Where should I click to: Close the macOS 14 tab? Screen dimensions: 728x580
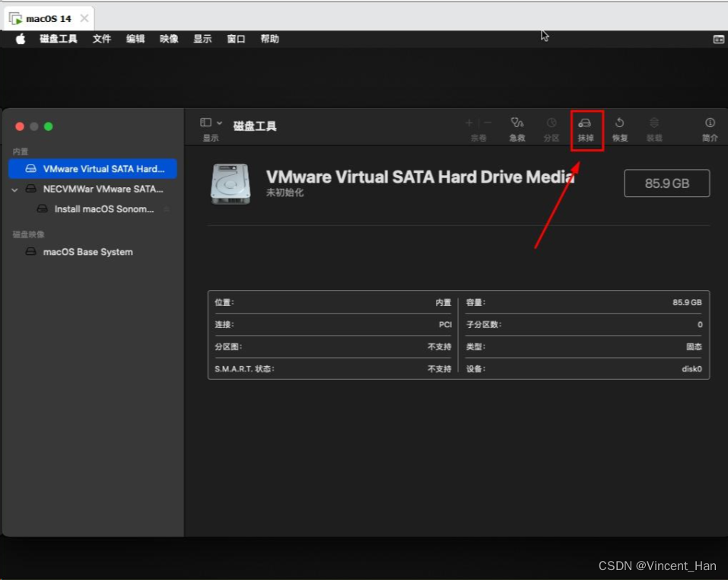point(84,18)
